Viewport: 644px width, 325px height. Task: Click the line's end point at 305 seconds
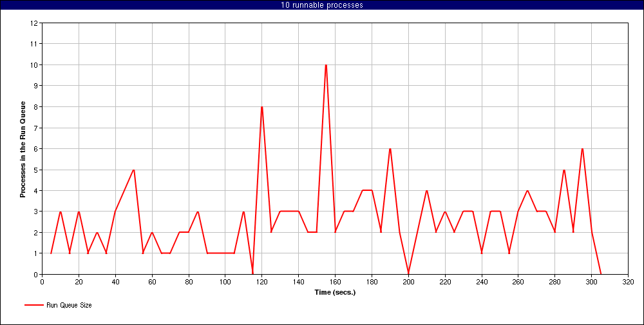(x=600, y=273)
